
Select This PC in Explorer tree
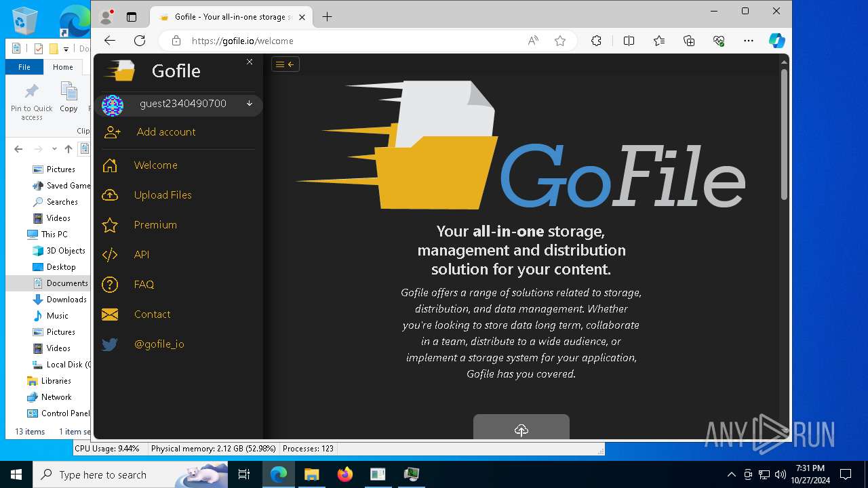48,235
